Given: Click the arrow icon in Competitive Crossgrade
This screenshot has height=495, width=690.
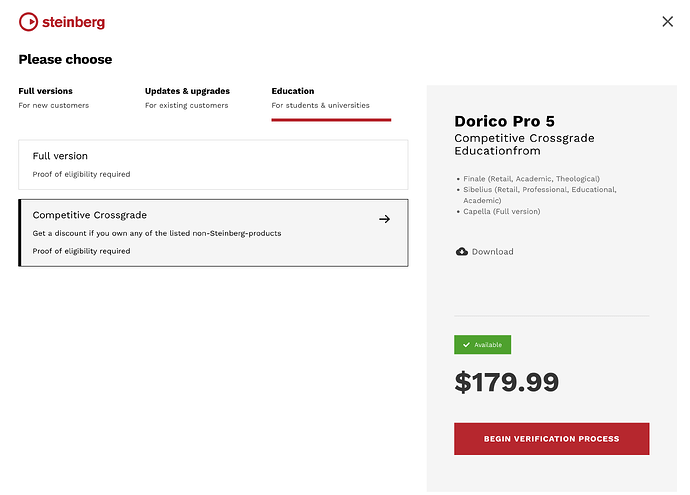Looking at the screenshot, I should [x=385, y=219].
